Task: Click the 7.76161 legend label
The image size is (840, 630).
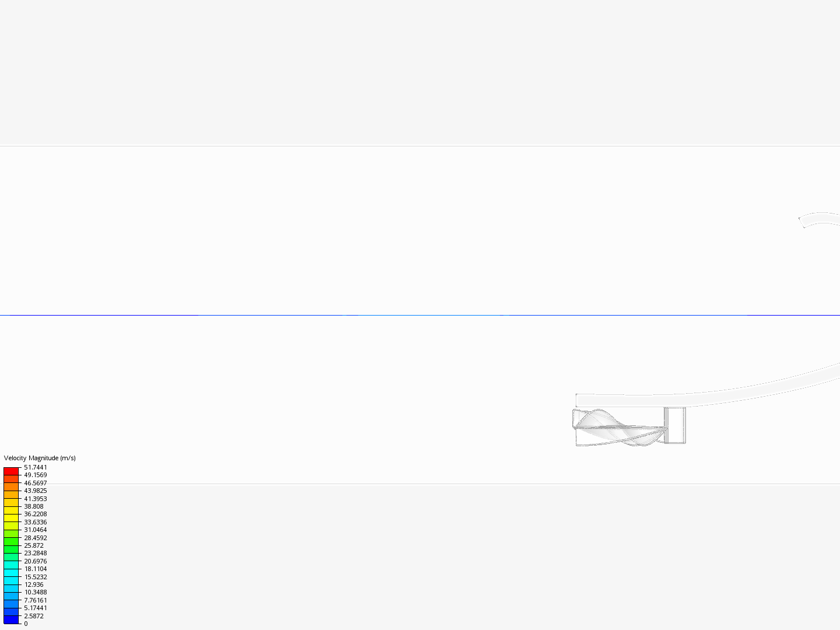Action: (36, 600)
